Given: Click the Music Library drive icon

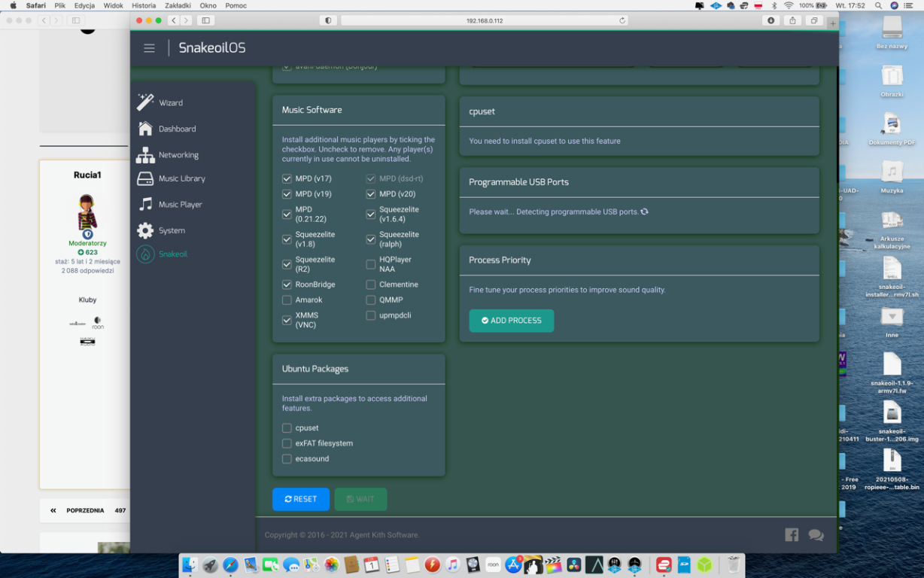Looking at the screenshot, I should pyautogui.click(x=145, y=178).
